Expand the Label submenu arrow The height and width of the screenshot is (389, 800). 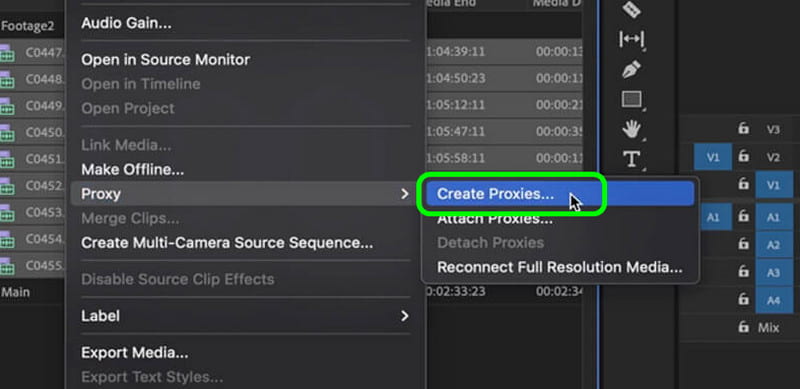[x=405, y=316]
